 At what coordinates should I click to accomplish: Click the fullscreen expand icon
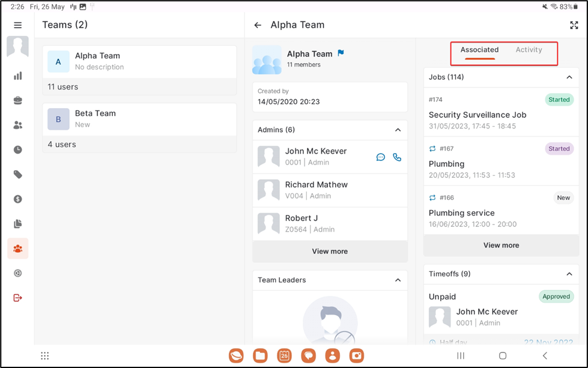click(x=574, y=25)
